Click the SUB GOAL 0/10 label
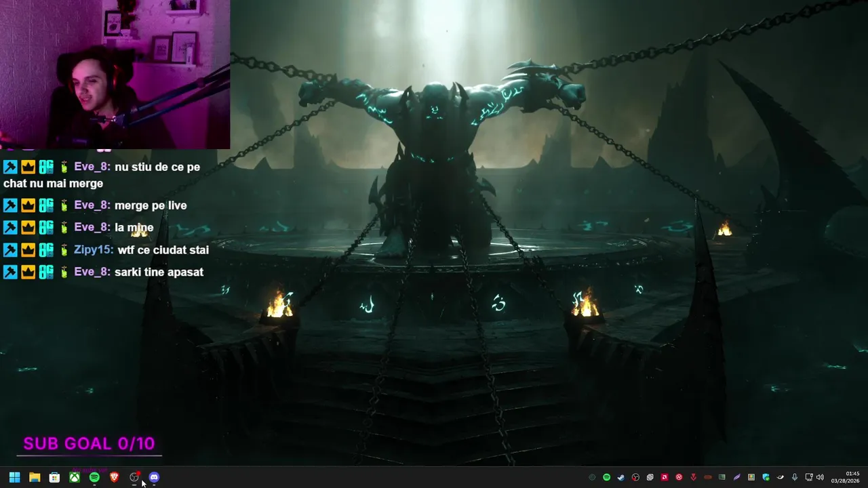Viewport: 868px width, 488px height. coord(89,443)
